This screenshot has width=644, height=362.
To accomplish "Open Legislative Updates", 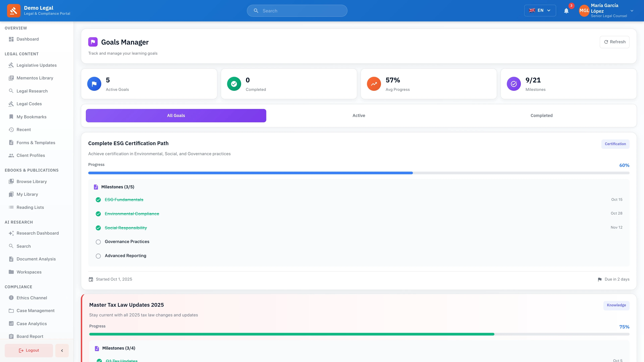I will 37,65.
